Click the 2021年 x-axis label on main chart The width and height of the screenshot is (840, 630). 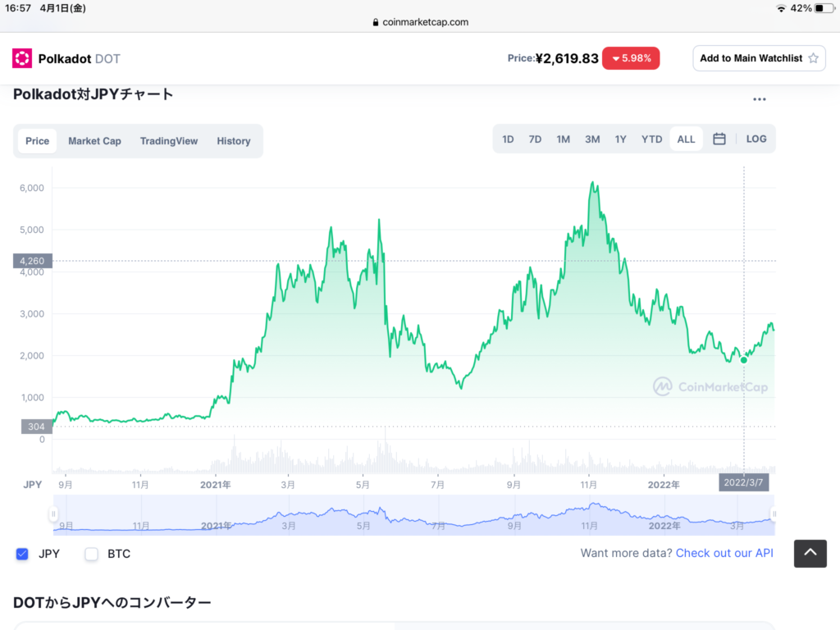tap(216, 485)
